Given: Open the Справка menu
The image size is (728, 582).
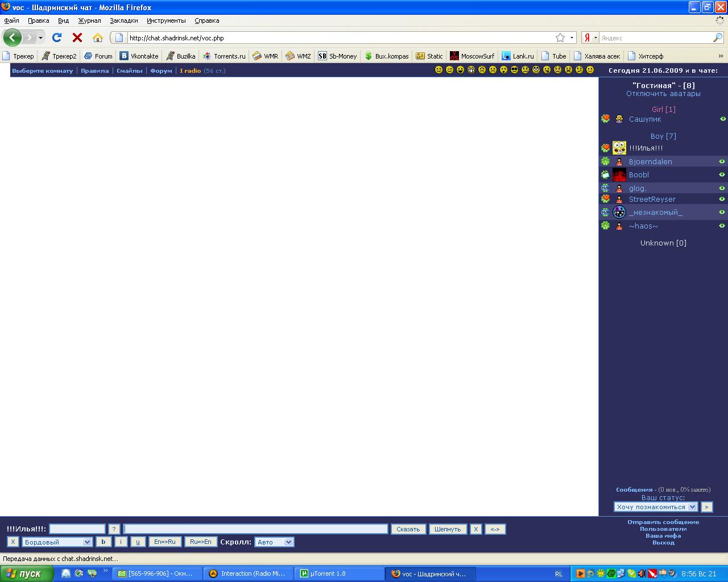Looking at the screenshot, I should (x=207, y=20).
